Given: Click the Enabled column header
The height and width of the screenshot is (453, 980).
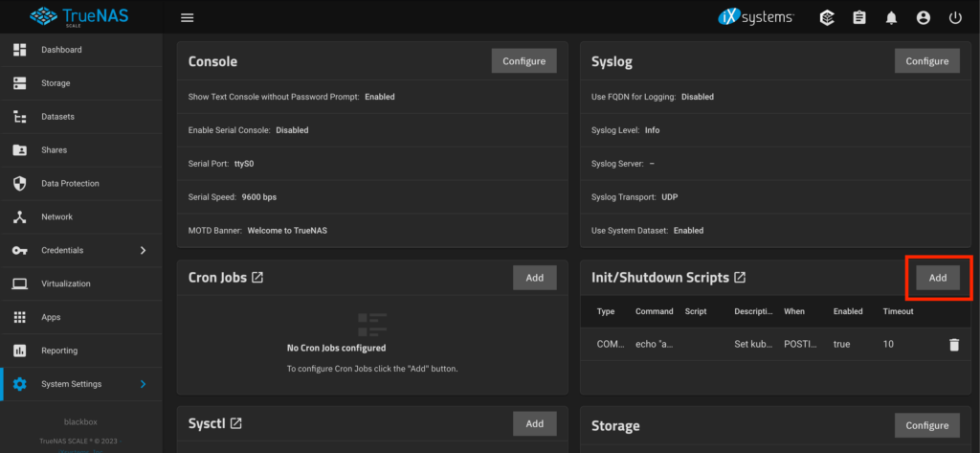Looking at the screenshot, I should tap(848, 311).
